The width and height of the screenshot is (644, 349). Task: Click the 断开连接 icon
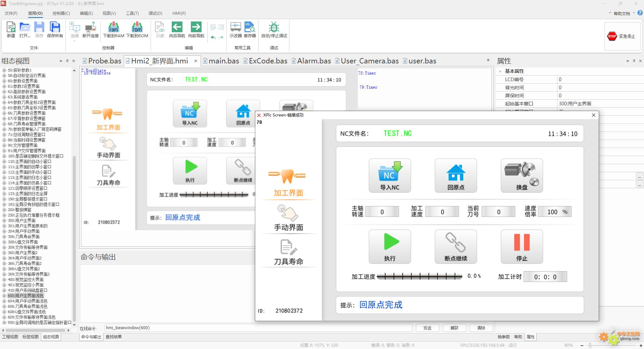(91, 30)
